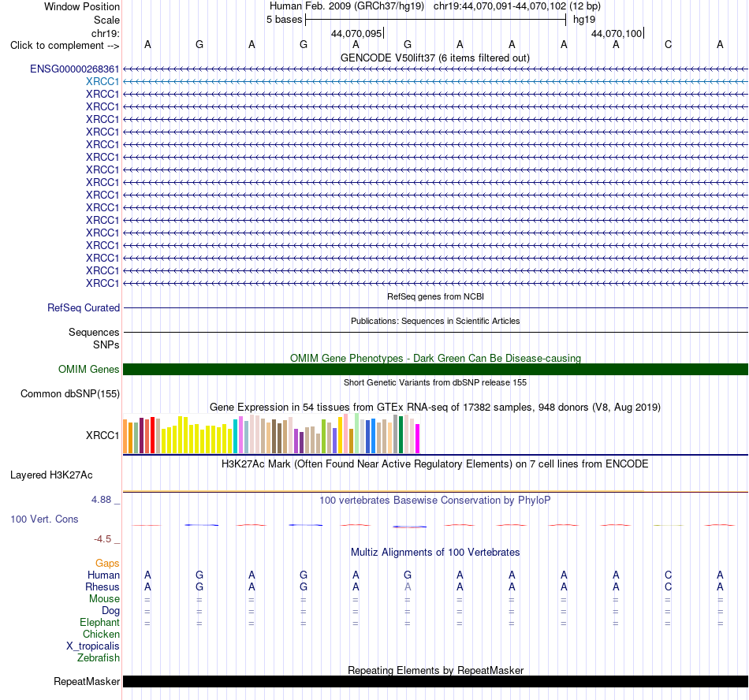Click the black RepeatMasker bar
Screen dimensions: 749x700
click(x=436, y=681)
